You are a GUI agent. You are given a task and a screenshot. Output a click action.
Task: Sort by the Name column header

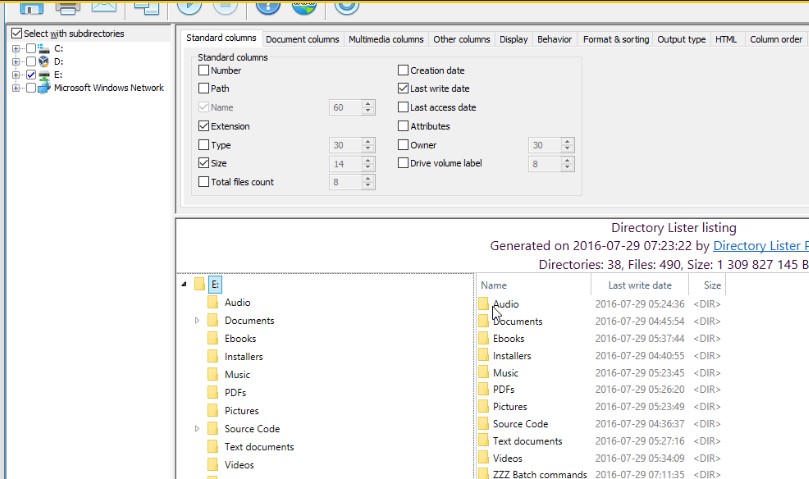533,285
